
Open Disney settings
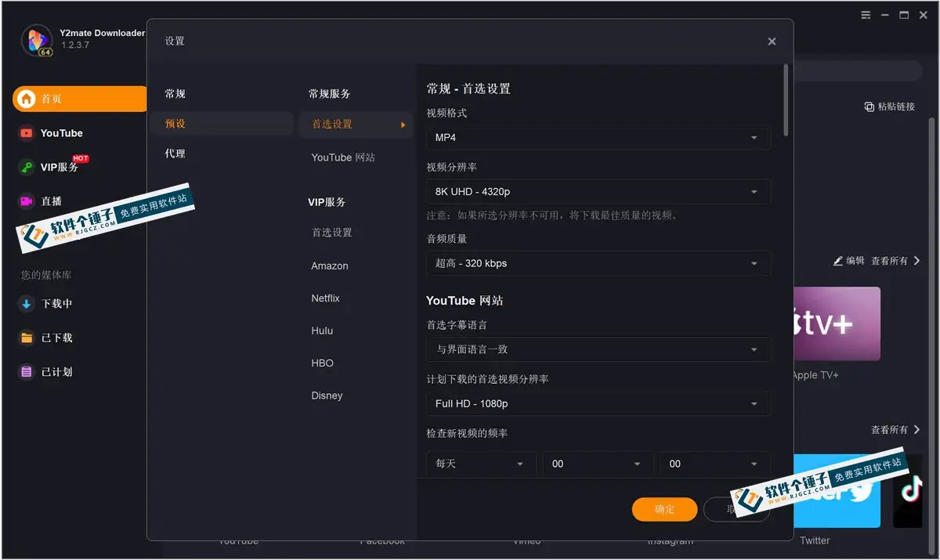coord(327,396)
